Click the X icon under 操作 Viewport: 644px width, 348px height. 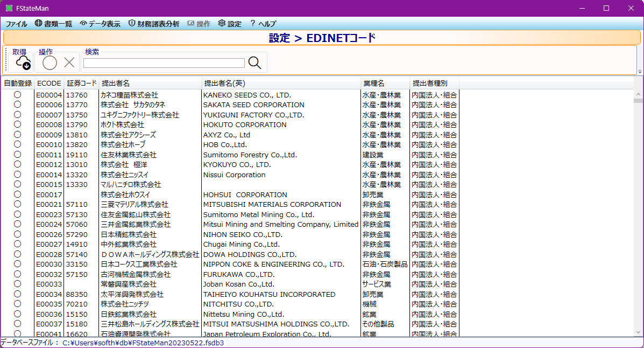tap(69, 62)
